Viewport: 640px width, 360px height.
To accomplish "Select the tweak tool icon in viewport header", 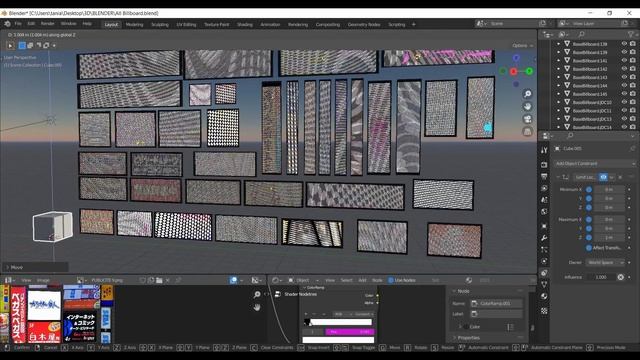I will coord(11,45).
